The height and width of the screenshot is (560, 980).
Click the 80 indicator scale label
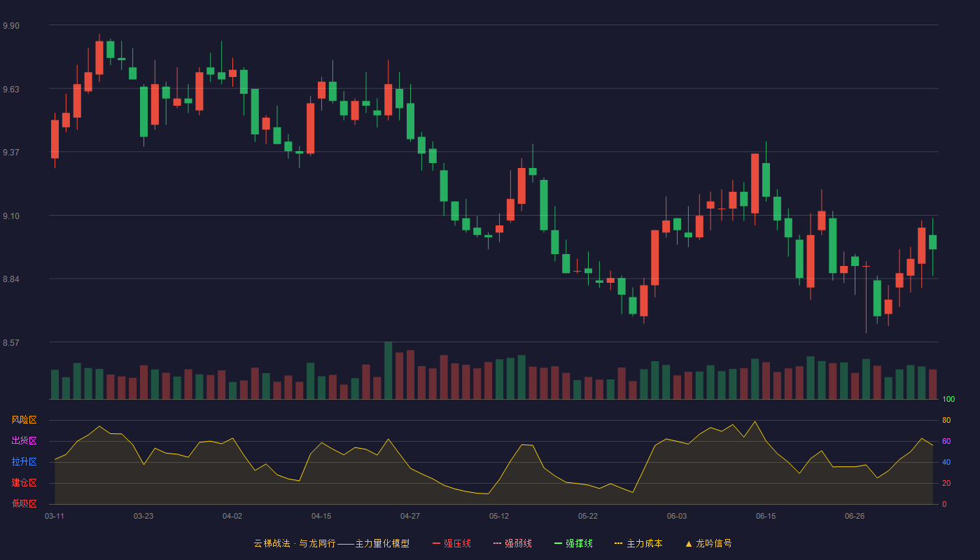[x=946, y=420]
